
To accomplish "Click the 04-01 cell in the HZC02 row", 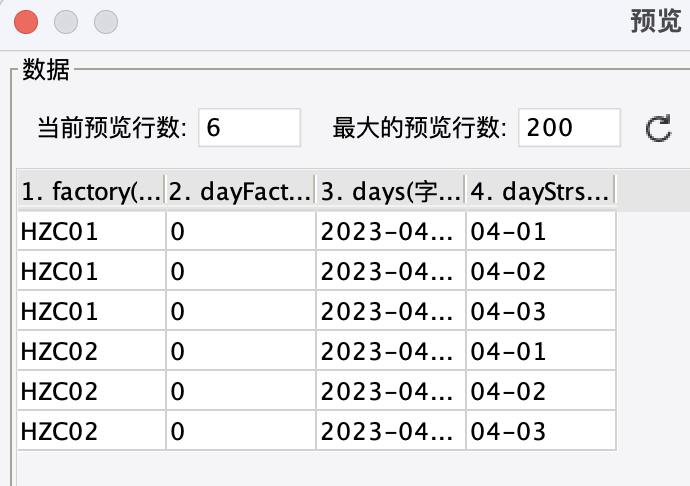I will [540, 351].
